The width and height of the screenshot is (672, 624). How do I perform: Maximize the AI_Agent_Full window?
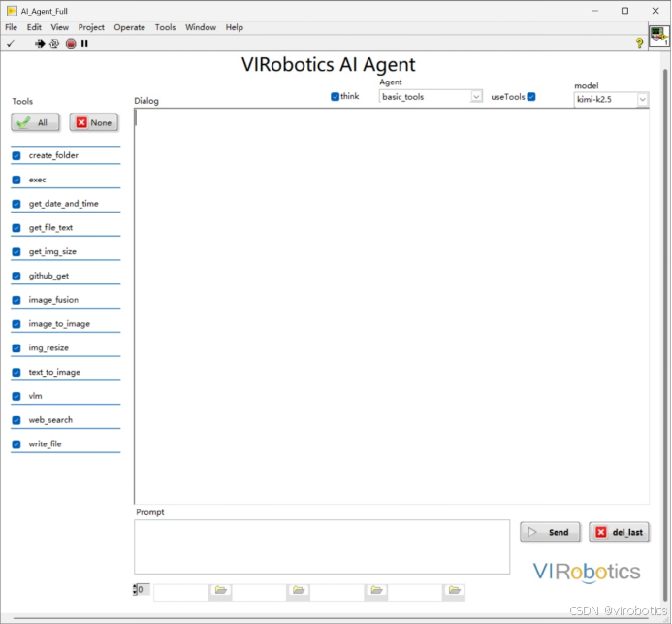624,11
